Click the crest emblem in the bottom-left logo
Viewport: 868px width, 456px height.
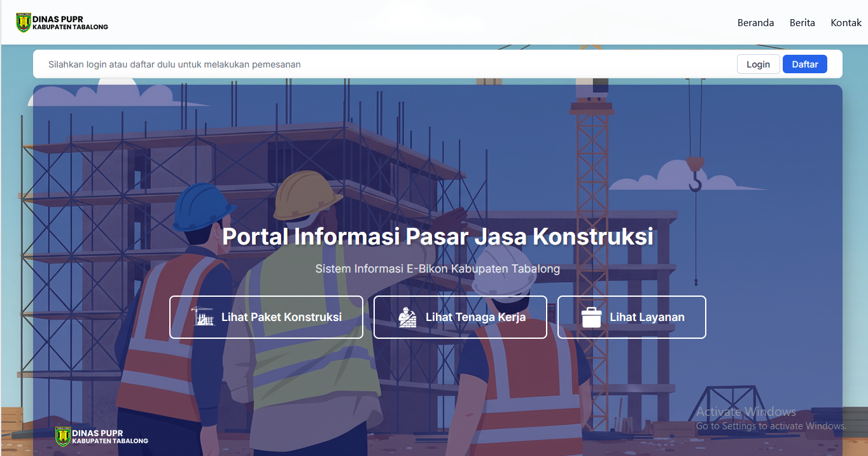coord(63,436)
